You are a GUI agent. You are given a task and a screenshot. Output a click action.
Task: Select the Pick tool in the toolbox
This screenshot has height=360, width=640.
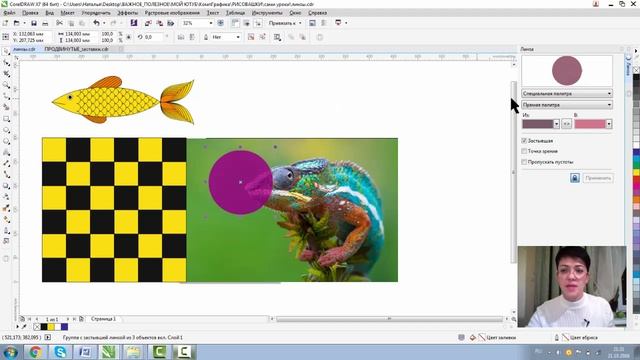[6, 51]
